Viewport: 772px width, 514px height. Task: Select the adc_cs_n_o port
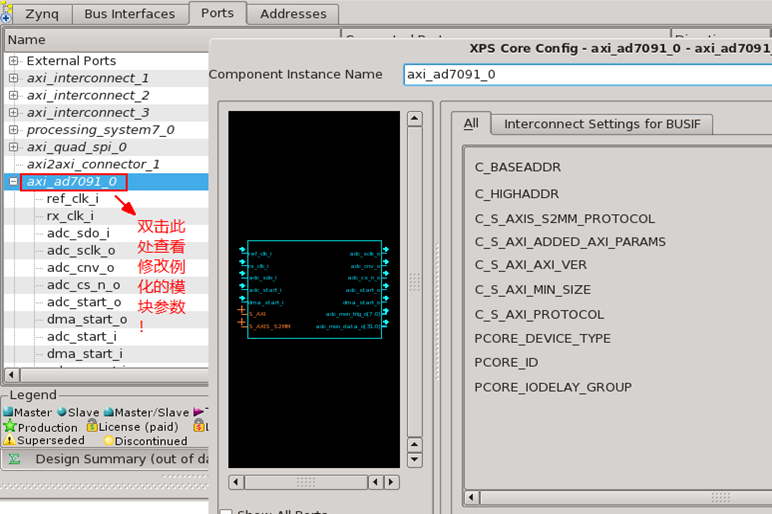click(83, 285)
